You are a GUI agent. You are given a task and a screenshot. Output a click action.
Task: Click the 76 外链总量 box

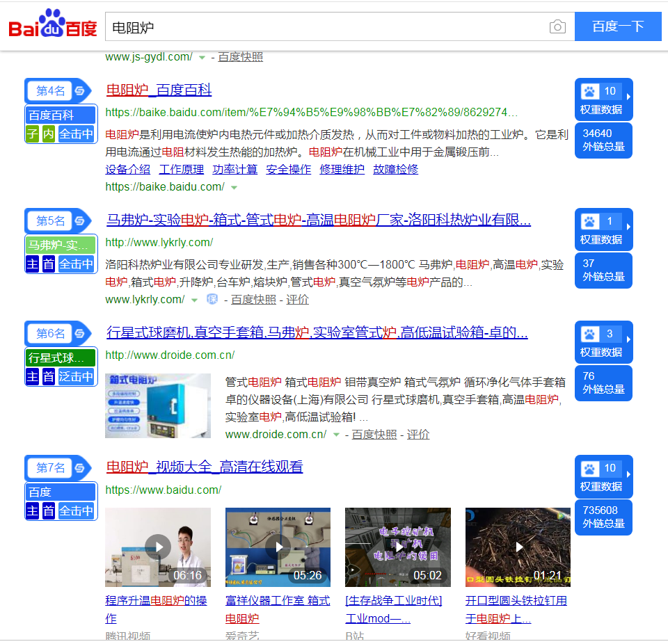click(603, 383)
